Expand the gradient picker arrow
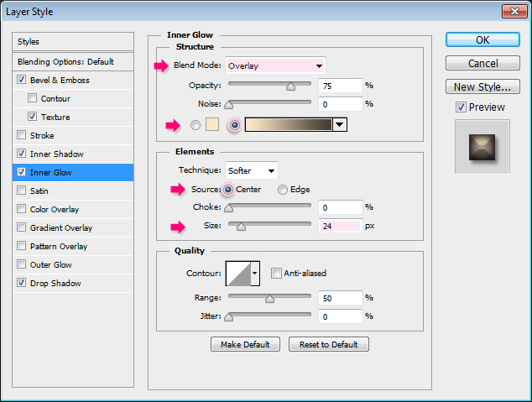 tap(340, 125)
